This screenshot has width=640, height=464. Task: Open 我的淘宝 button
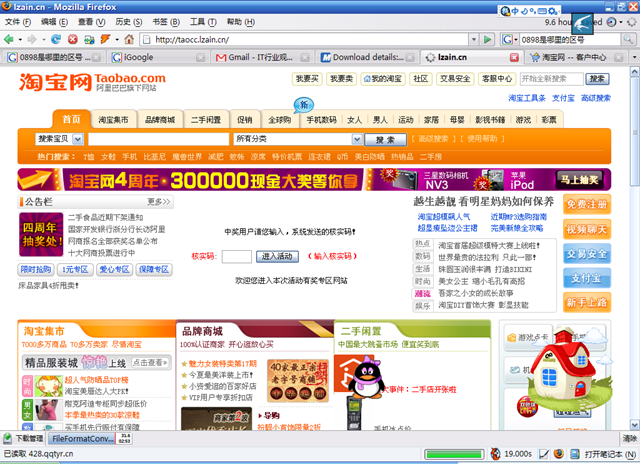382,79
